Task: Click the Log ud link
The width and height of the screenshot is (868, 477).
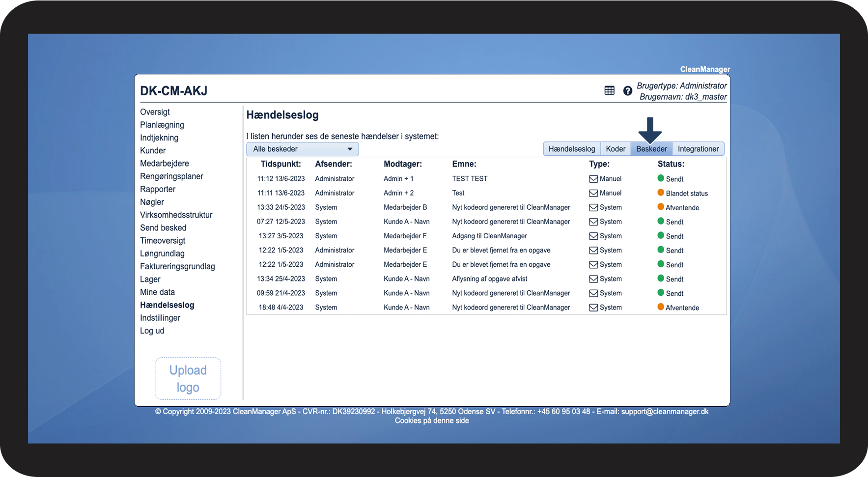Action: click(x=152, y=331)
